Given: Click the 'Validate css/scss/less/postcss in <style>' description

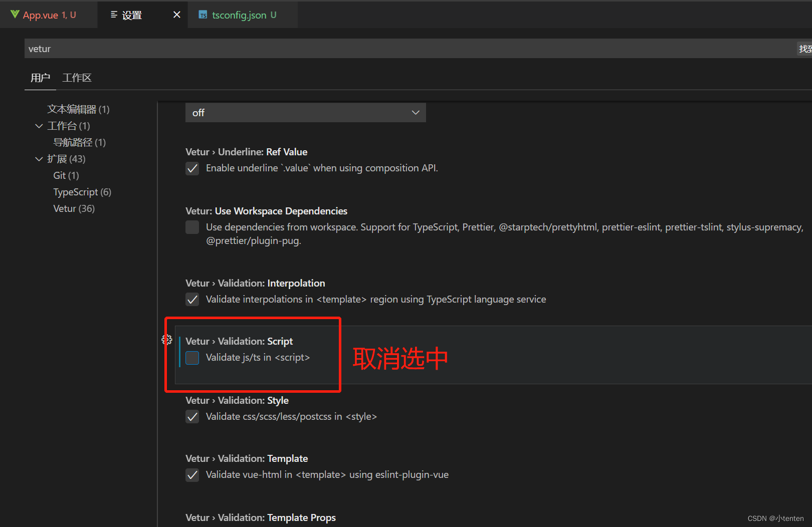Looking at the screenshot, I should (291, 416).
